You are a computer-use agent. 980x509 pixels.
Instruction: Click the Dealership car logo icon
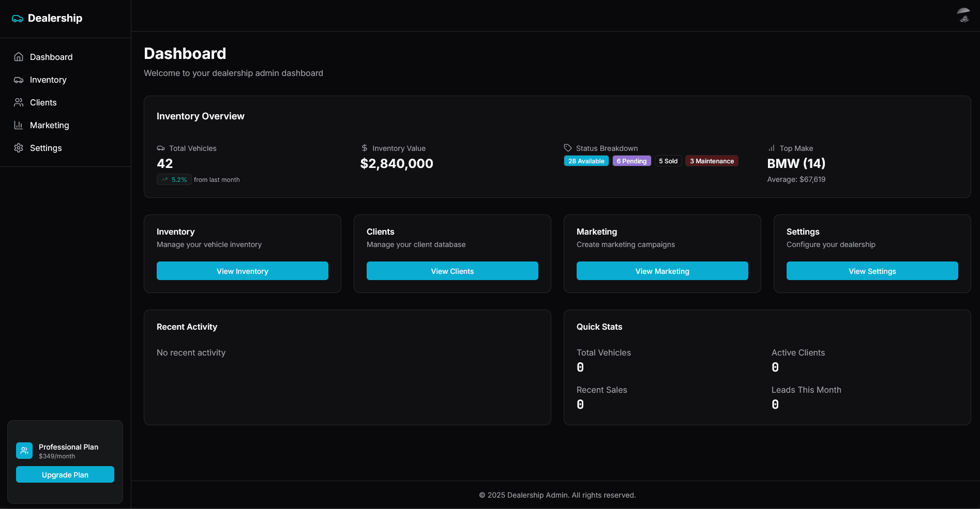point(18,19)
